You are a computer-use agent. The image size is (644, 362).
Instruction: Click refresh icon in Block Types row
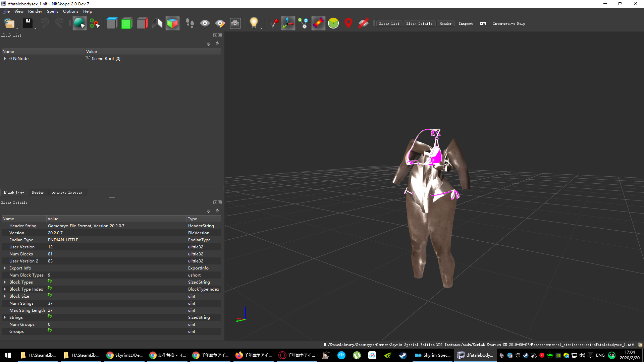tap(50, 281)
